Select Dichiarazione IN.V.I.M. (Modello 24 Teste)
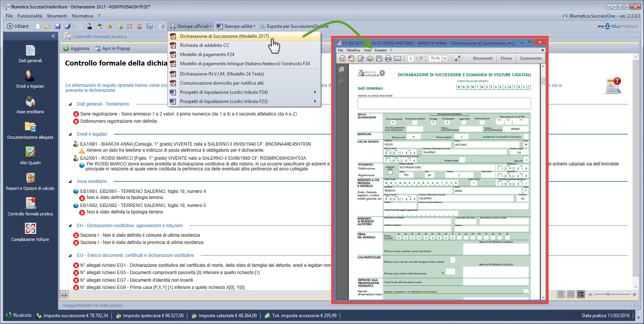Screen dimensions: 644x324 (x=244, y=74)
